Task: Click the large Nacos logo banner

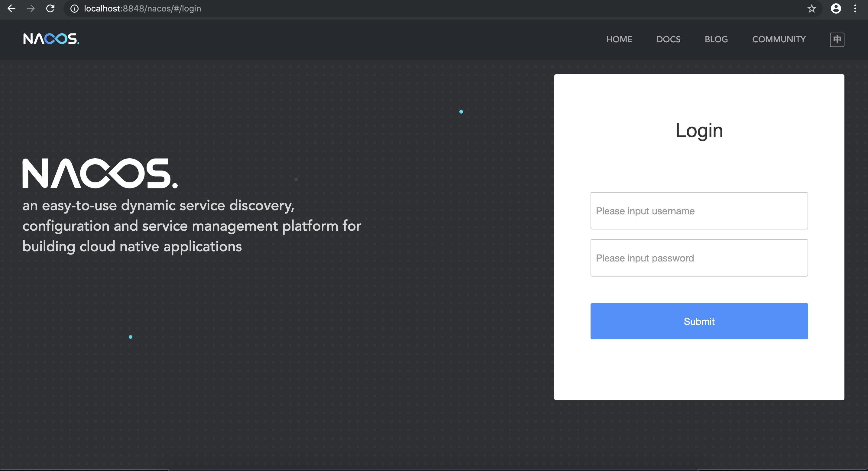Action: 100,173
